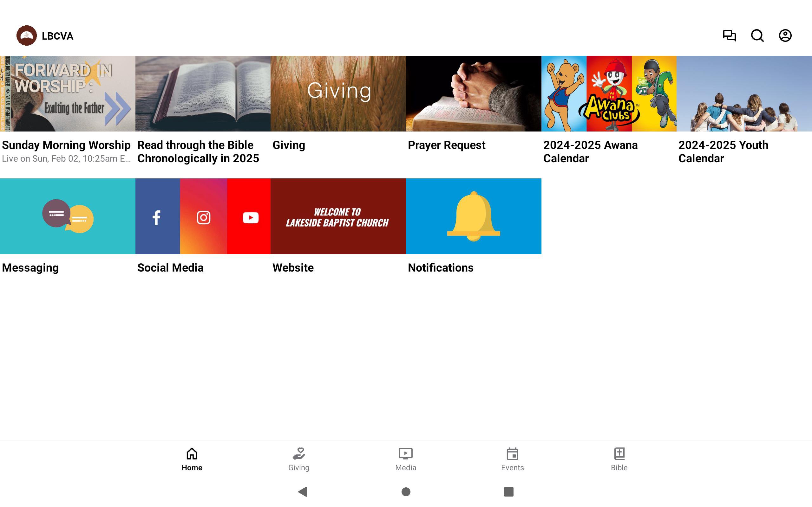Open Sunday Morning Worship thumbnail
812x507 pixels.
click(x=68, y=93)
